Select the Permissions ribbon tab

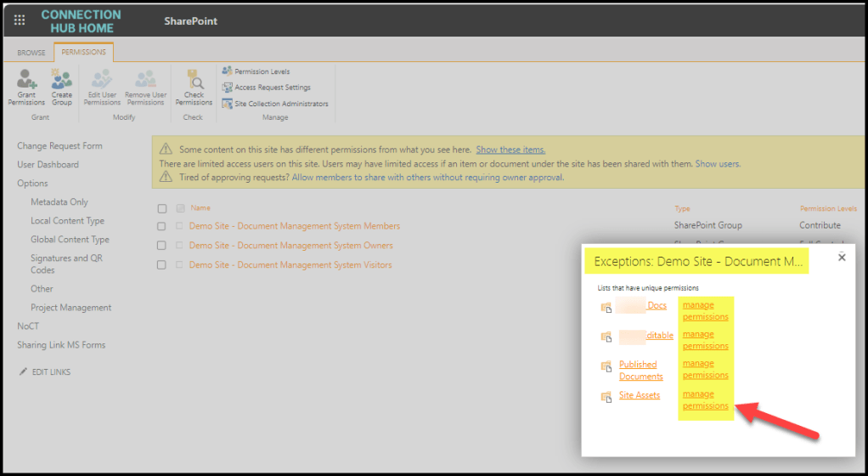[x=83, y=52]
